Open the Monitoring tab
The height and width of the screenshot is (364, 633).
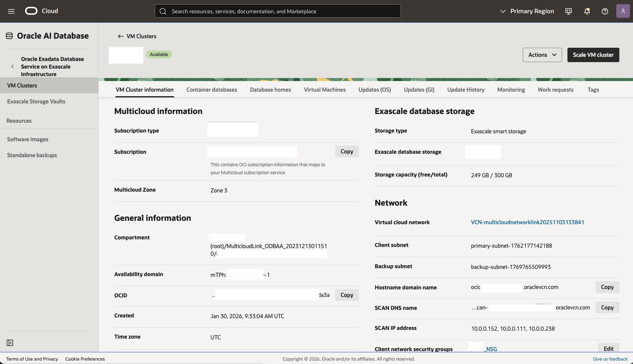click(511, 89)
